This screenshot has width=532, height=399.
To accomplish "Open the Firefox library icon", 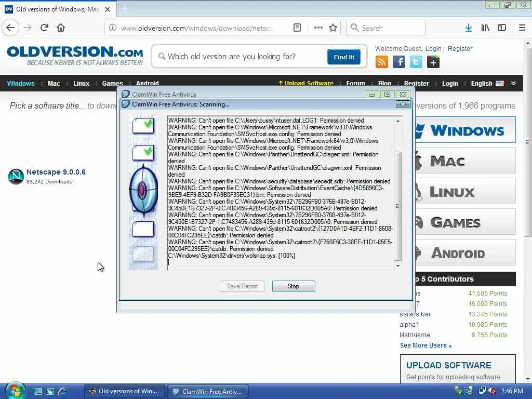I will (x=485, y=28).
